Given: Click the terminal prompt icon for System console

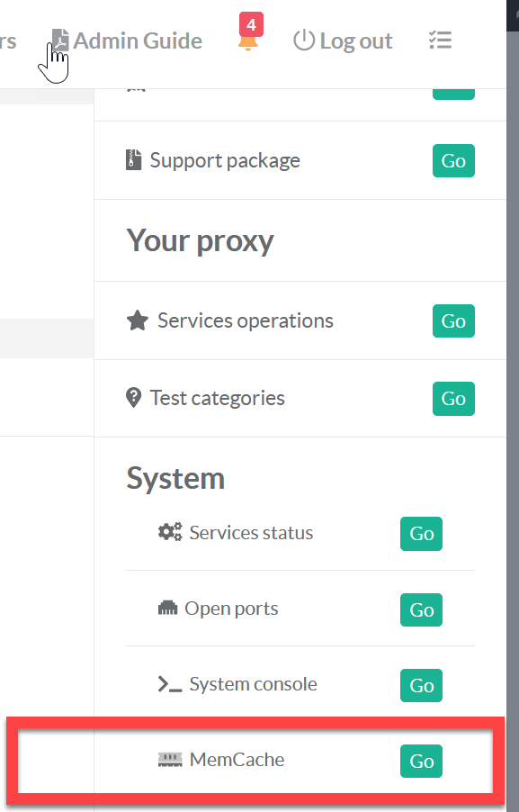Looking at the screenshot, I should point(170,684).
